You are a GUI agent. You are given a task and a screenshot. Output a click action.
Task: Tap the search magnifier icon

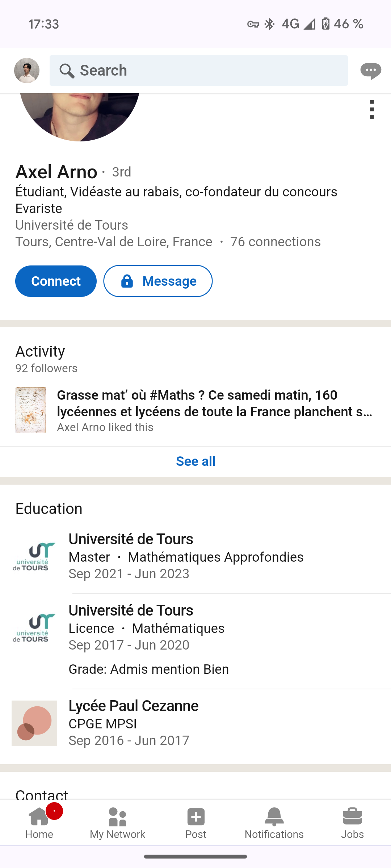67,71
